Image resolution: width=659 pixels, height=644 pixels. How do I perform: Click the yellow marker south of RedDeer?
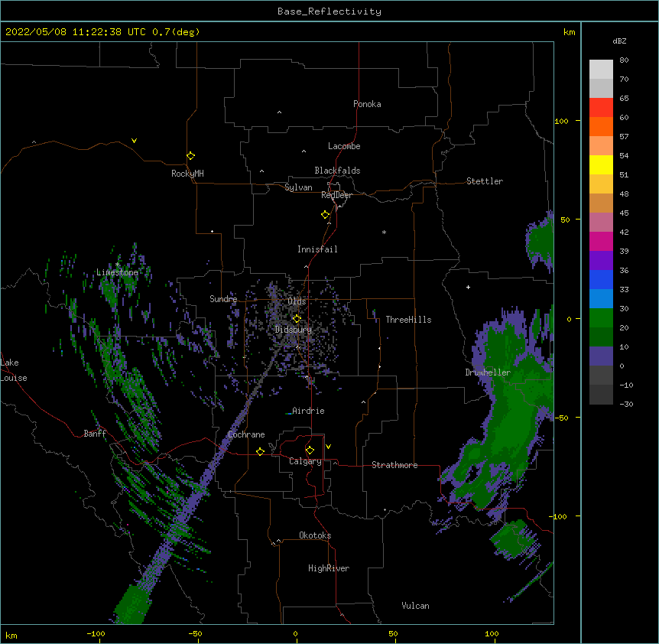click(325, 214)
